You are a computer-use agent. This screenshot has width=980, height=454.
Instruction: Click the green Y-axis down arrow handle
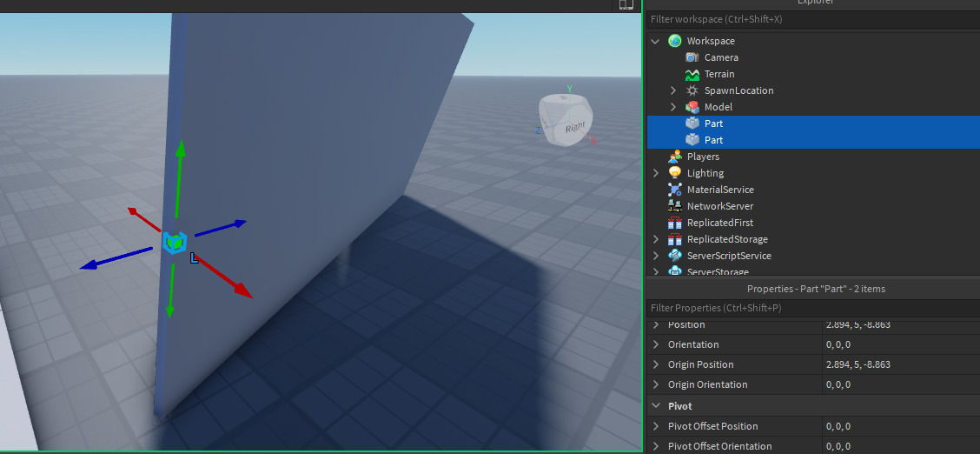click(x=170, y=290)
